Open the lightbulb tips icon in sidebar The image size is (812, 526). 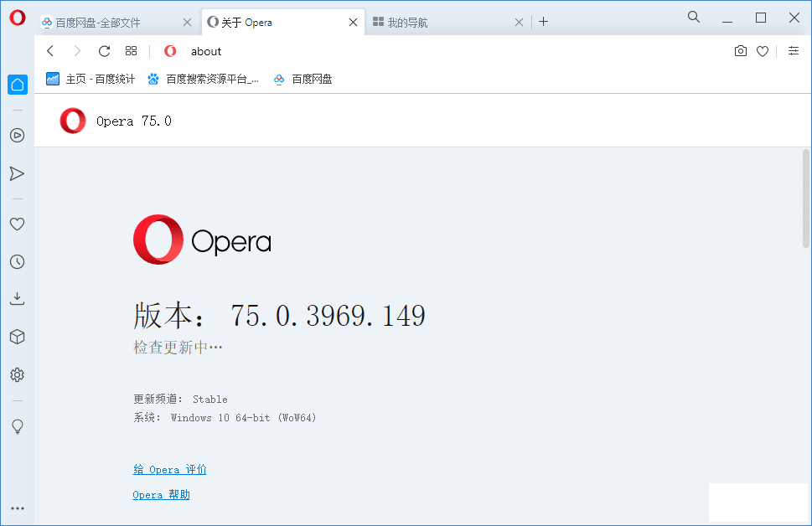click(17, 426)
